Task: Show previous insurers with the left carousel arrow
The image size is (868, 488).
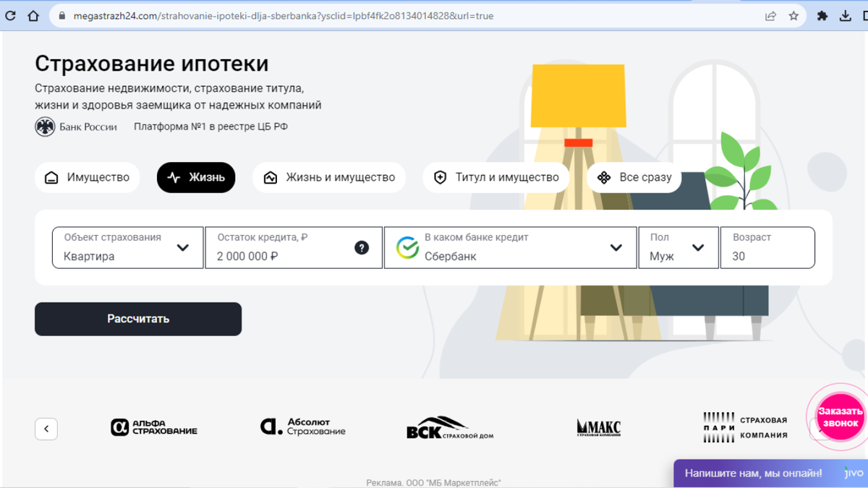Action: pyautogui.click(x=46, y=429)
